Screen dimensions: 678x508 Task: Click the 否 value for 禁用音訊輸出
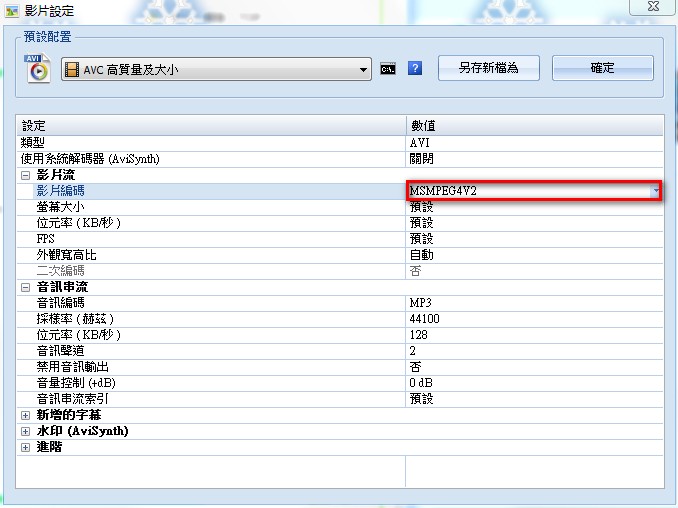[415, 367]
